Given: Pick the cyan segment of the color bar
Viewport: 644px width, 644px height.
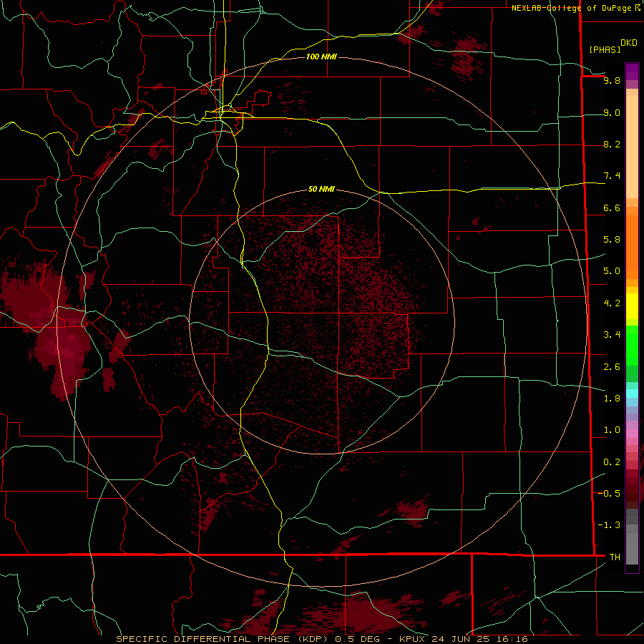Looking at the screenshot, I should 632,394.
